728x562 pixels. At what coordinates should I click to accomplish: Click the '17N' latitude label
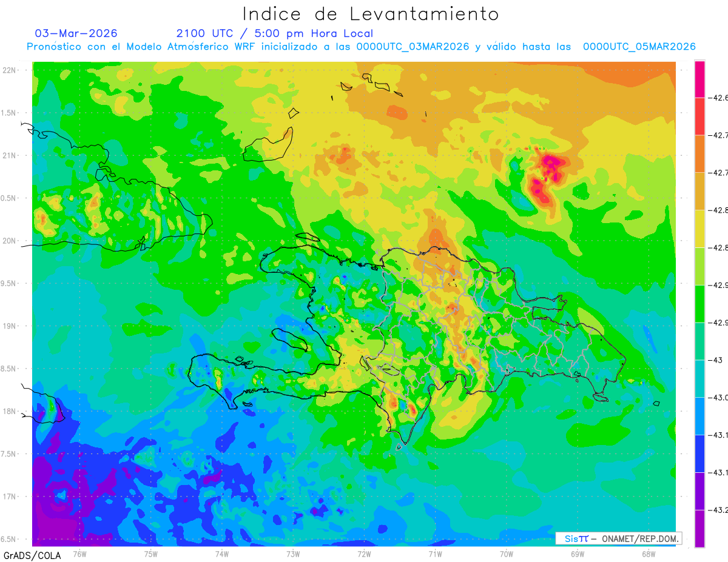(x=10, y=497)
